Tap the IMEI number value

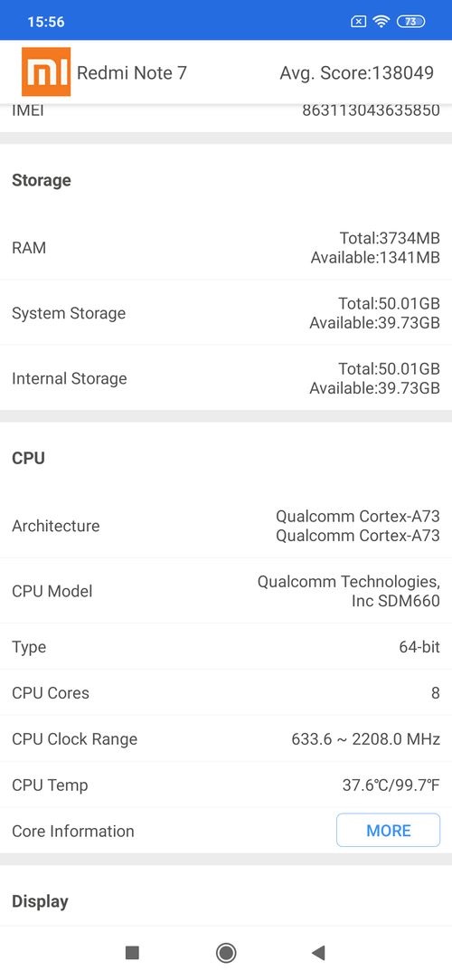372,110
